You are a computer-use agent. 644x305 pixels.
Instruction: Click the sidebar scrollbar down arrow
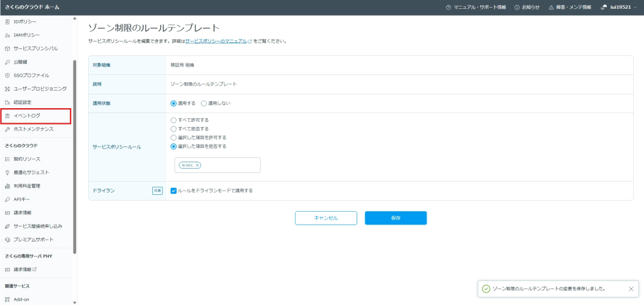[x=74, y=302]
